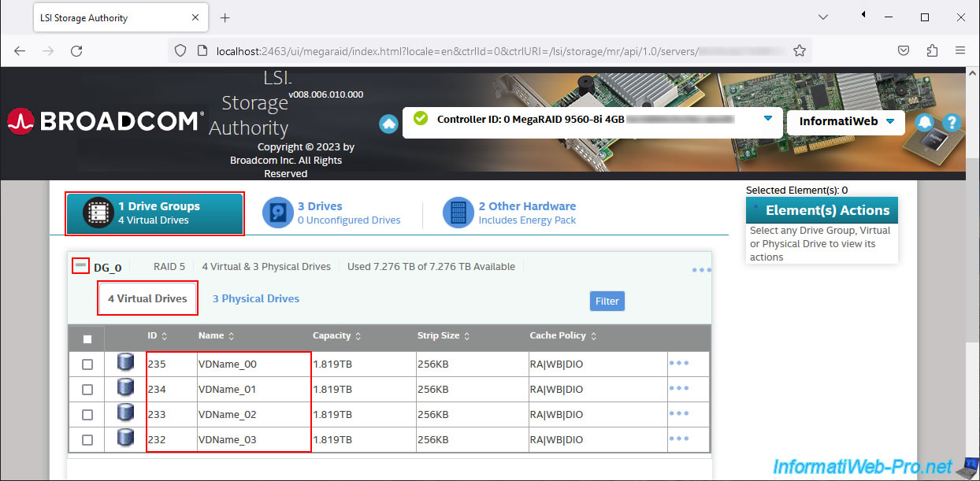980x481 pixels.
Task: Open Firefox application menu hamburger
Action: click(960, 50)
